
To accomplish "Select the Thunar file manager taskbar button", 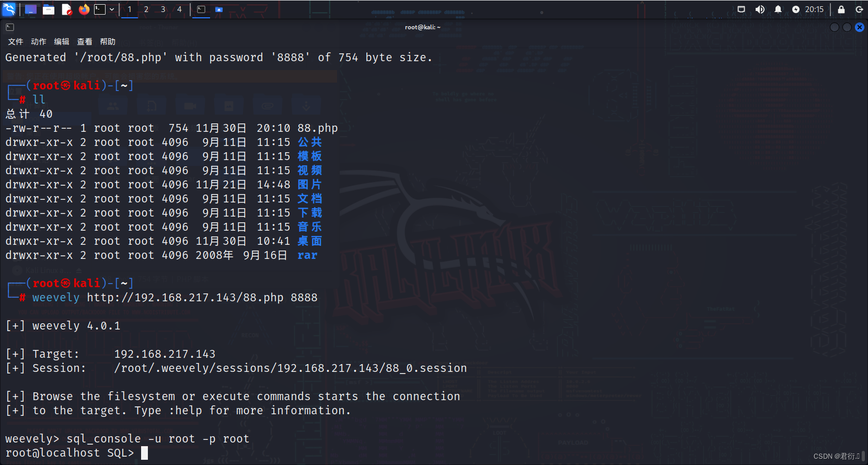I will [219, 9].
